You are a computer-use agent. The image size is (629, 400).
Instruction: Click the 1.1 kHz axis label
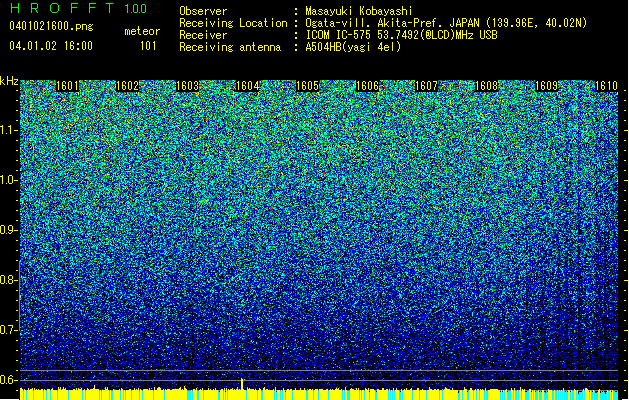pos(9,130)
